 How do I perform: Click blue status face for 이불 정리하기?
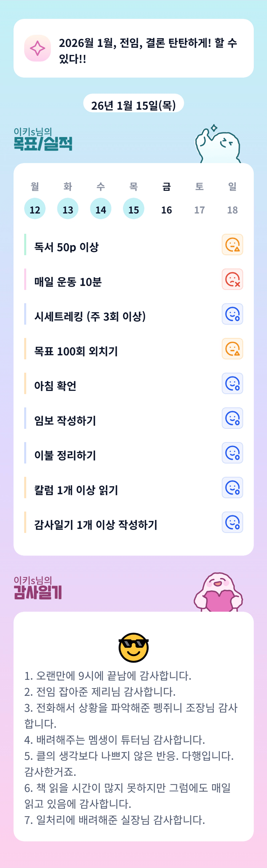click(232, 453)
